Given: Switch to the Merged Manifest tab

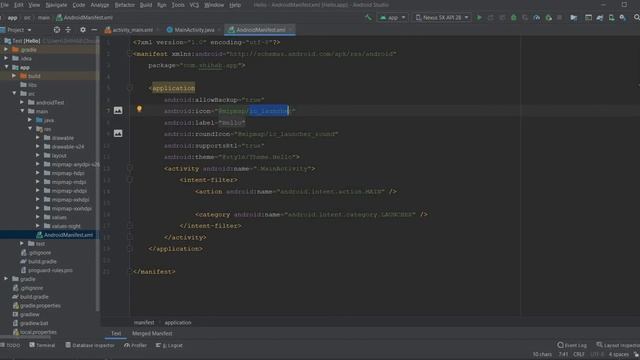Looking at the screenshot, I should click(152, 333).
